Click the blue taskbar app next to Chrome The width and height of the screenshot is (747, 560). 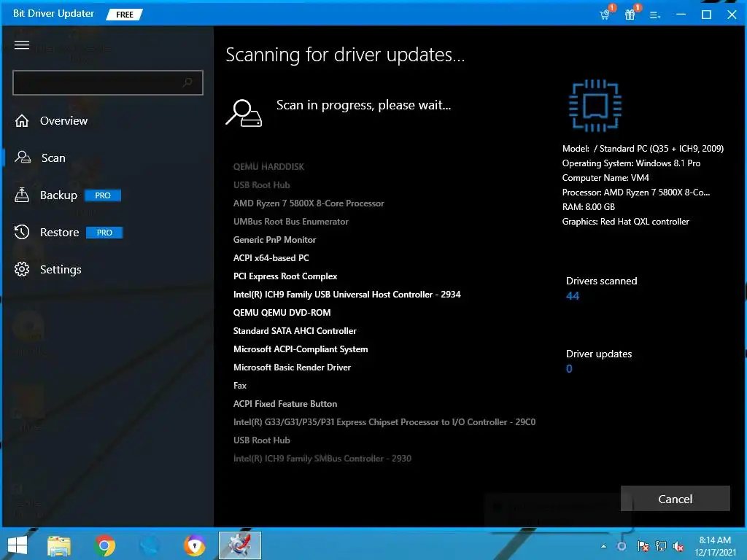(150, 545)
